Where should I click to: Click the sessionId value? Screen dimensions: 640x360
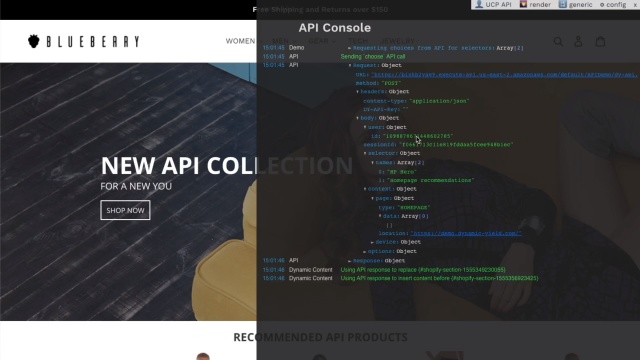click(x=456, y=144)
